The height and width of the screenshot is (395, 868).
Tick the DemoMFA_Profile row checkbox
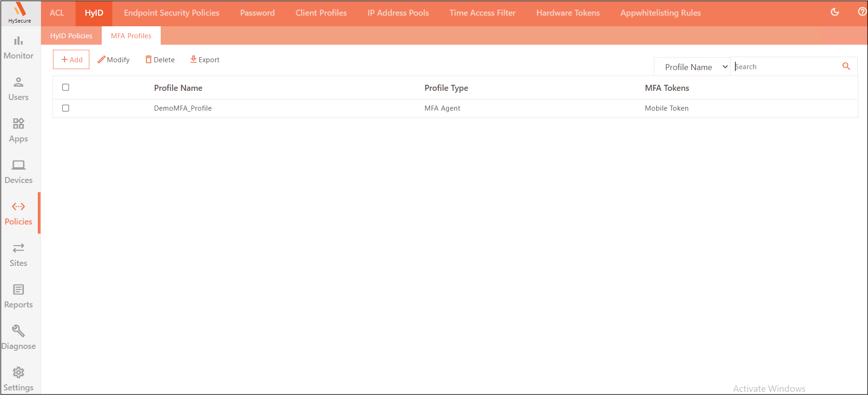click(66, 108)
